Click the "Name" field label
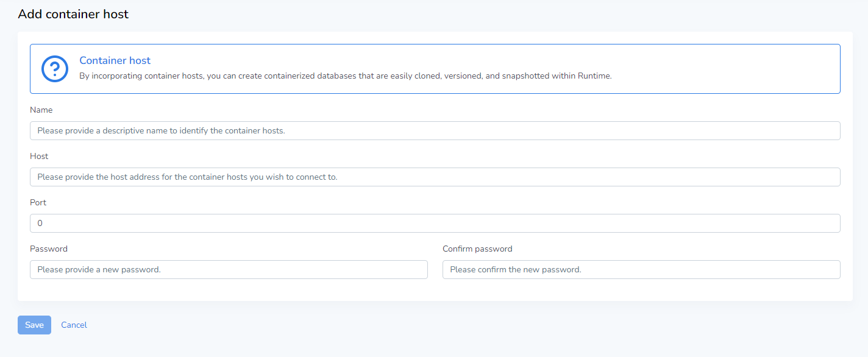Viewport: 868px width, 357px height. coord(41,110)
